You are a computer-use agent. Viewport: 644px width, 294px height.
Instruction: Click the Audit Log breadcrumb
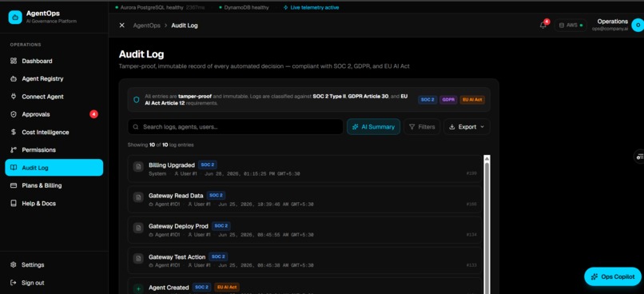(x=185, y=26)
